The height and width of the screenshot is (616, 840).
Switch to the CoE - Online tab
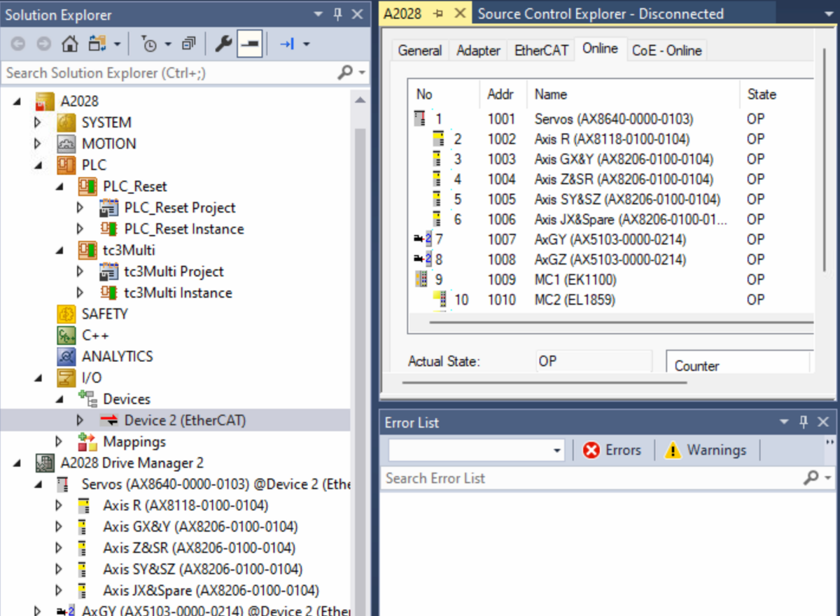pos(666,50)
